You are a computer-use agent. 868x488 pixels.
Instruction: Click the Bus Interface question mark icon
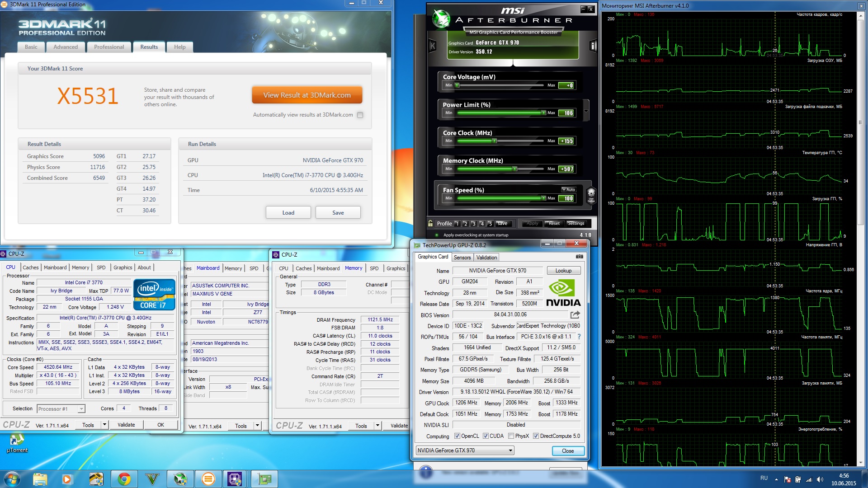pyautogui.click(x=579, y=337)
